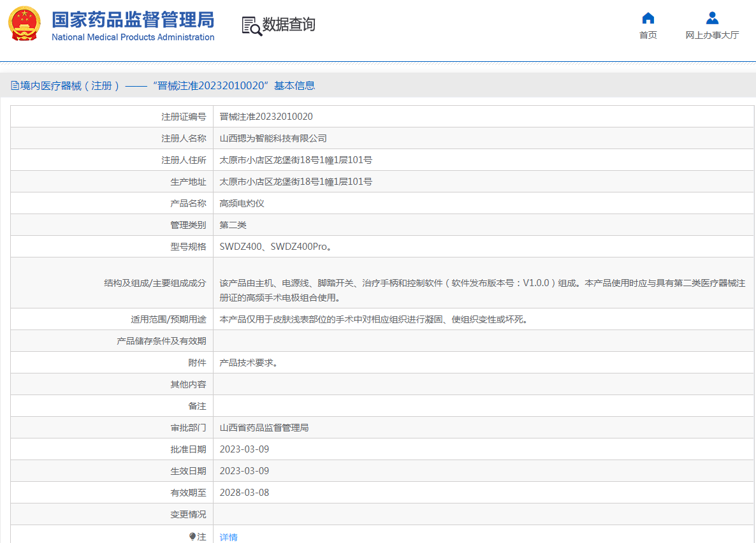Click the attachment value 产品技术要求
The width and height of the screenshot is (756, 543).
click(x=248, y=363)
